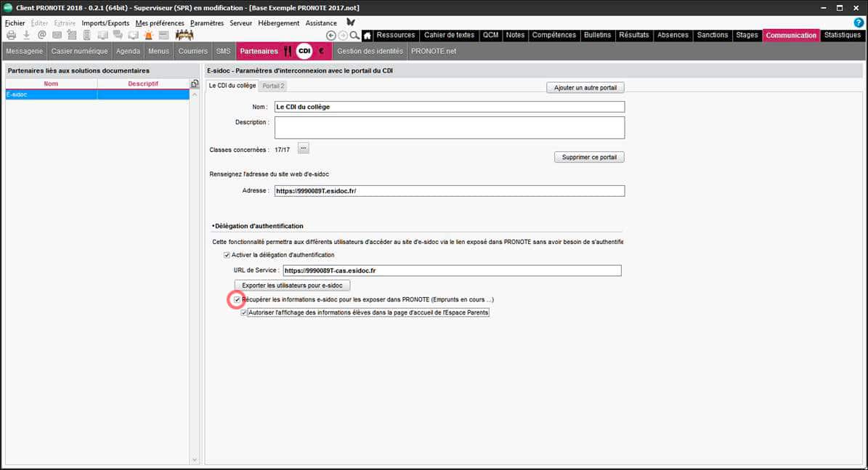Click Exporter les utilisateurs pour e-sidoc
The width and height of the screenshot is (868, 470).
pyautogui.click(x=292, y=285)
